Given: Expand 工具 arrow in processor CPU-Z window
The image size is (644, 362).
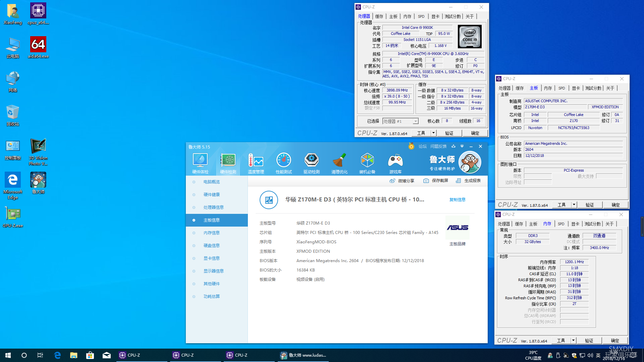Looking at the screenshot, I should tap(433, 133).
